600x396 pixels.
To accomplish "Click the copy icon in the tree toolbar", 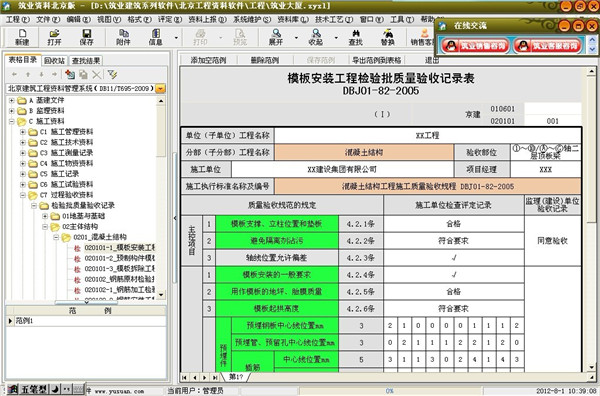I will 83,74.
